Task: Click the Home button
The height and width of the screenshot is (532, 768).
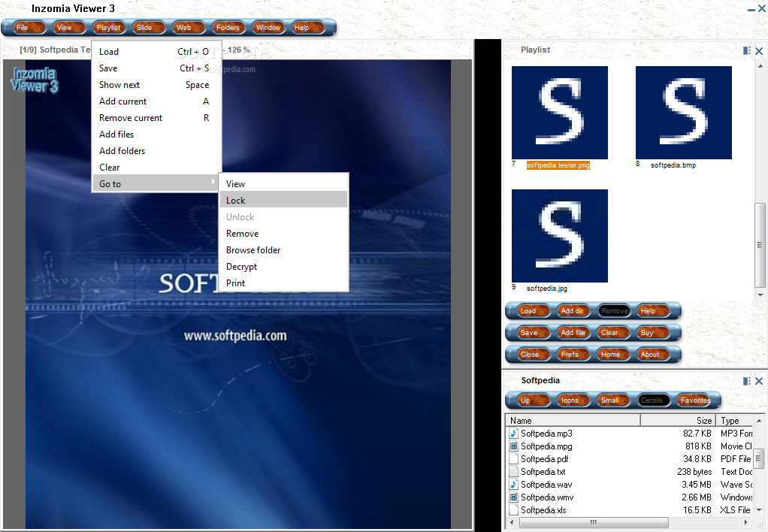Action: pyautogui.click(x=614, y=355)
